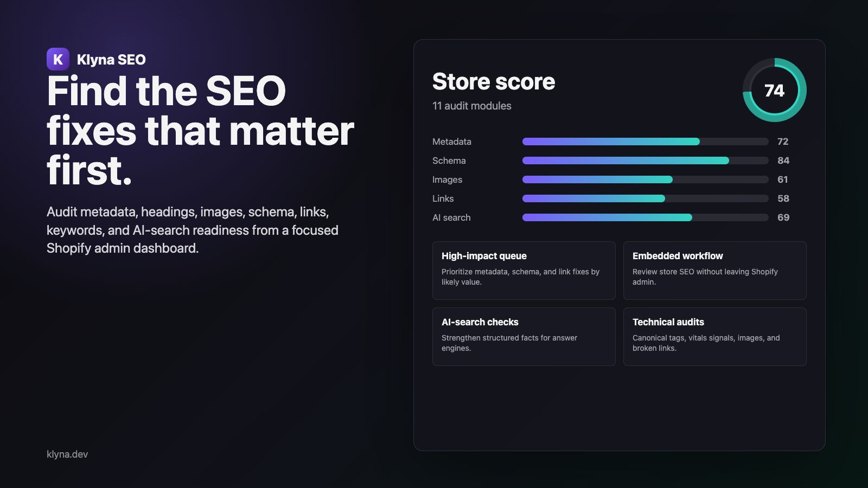
Task: Select the AI search row label
Action: point(451,217)
